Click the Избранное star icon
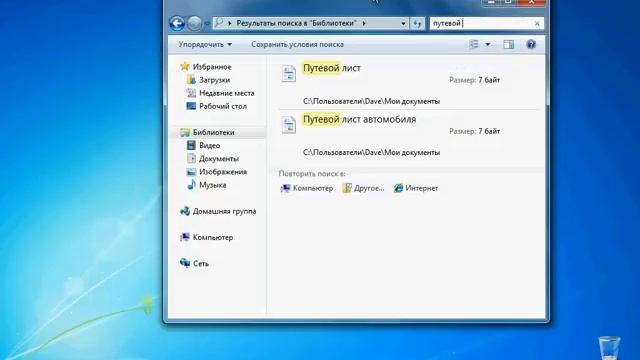Screen dimensions: 640x360 (185, 66)
